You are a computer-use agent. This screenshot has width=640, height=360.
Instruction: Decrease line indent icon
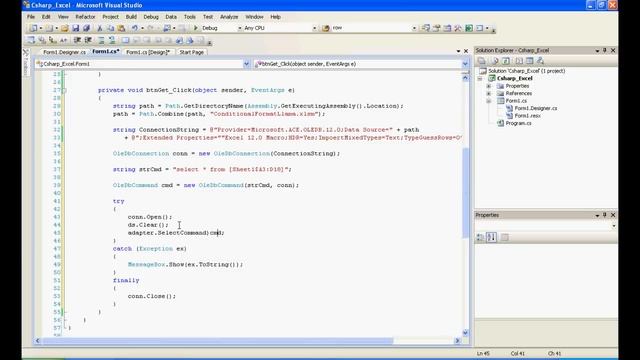(x=77, y=40)
